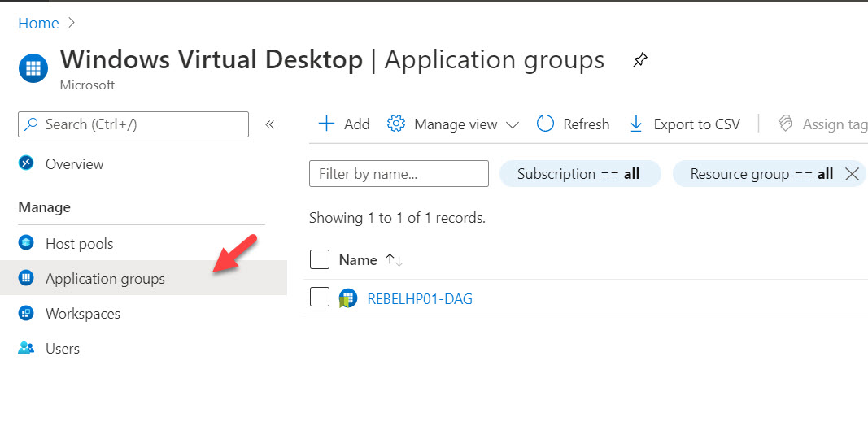The height and width of the screenshot is (439, 868).
Task: Open Overview in the sidebar
Action: coord(74,163)
